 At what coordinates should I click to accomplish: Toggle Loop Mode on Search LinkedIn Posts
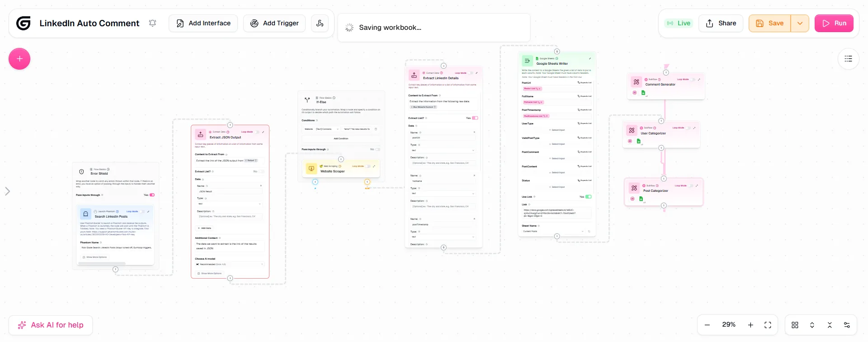coord(142,211)
